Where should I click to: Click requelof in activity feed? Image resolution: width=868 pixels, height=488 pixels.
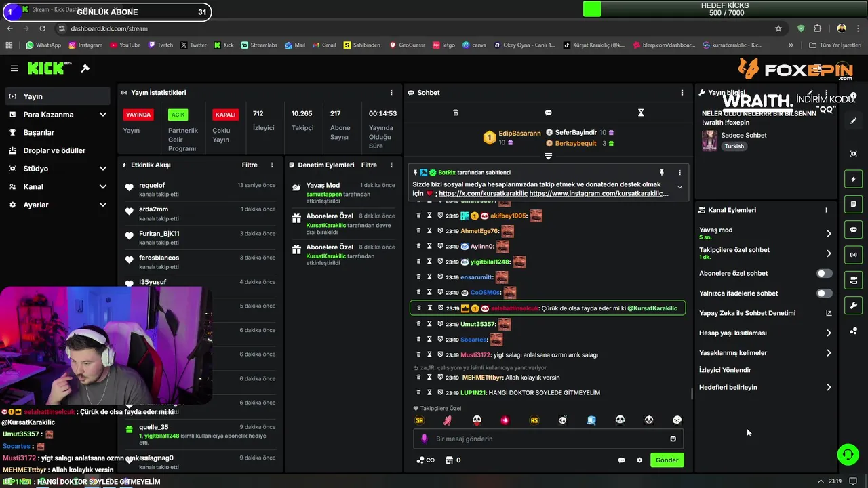coord(152,186)
